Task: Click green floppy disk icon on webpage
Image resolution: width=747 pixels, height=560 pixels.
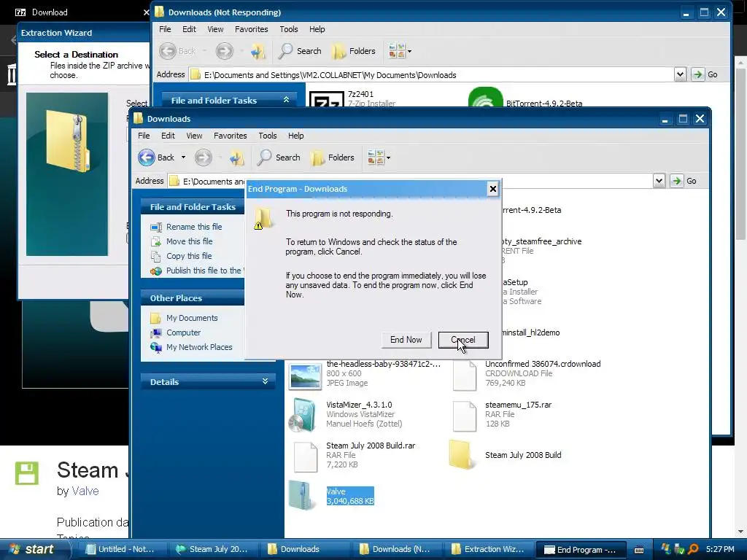Action: click(x=27, y=472)
